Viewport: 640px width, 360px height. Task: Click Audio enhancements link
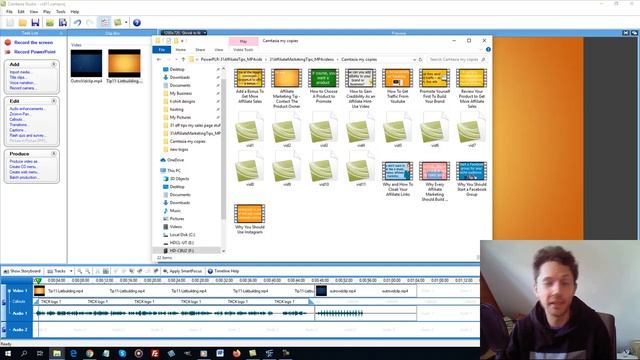[27, 109]
